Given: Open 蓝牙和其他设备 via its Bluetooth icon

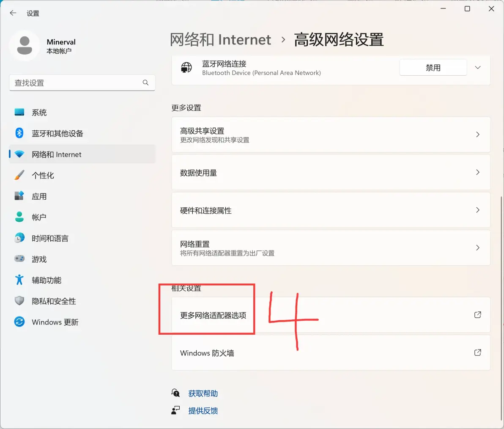Looking at the screenshot, I should [19, 133].
